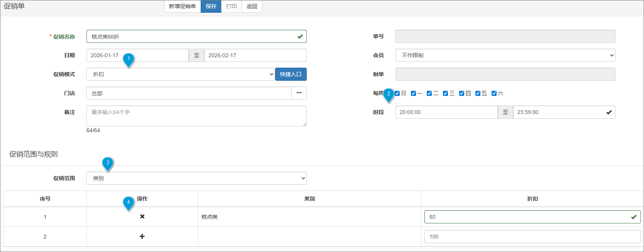Image resolution: width=644 pixels, height=252 pixels.
Task: Click the delete X icon in row 1
Action: pos(142,216)
